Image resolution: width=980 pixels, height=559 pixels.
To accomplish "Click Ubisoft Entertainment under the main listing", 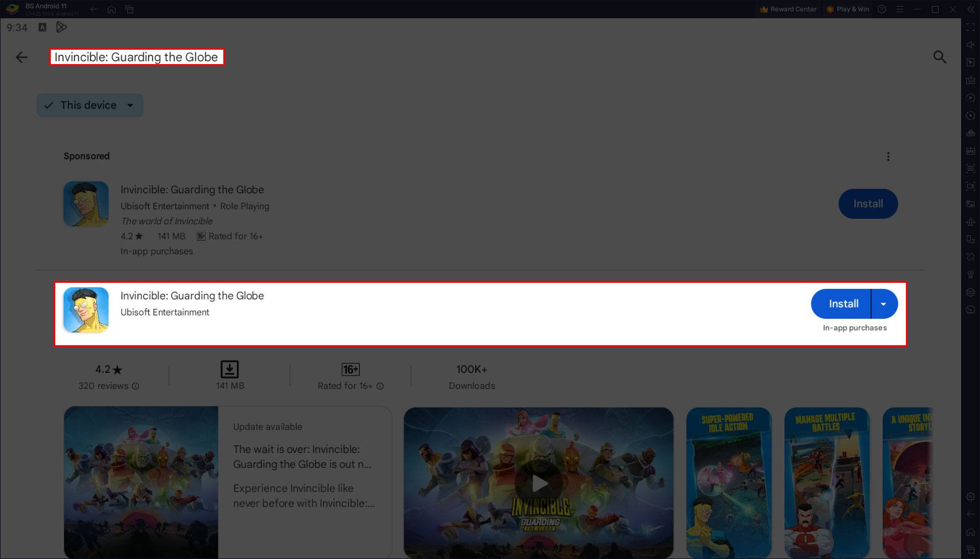I will 165,312.
